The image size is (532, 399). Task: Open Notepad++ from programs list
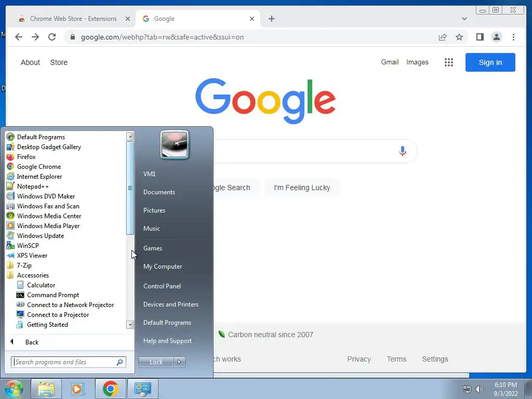click(x=33, y=187)
